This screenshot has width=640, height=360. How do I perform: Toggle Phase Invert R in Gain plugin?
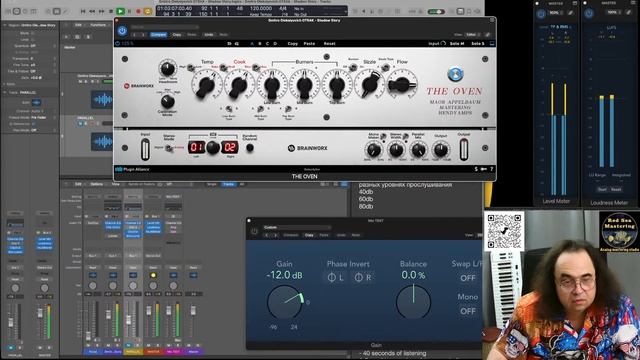tap(362, 278)
